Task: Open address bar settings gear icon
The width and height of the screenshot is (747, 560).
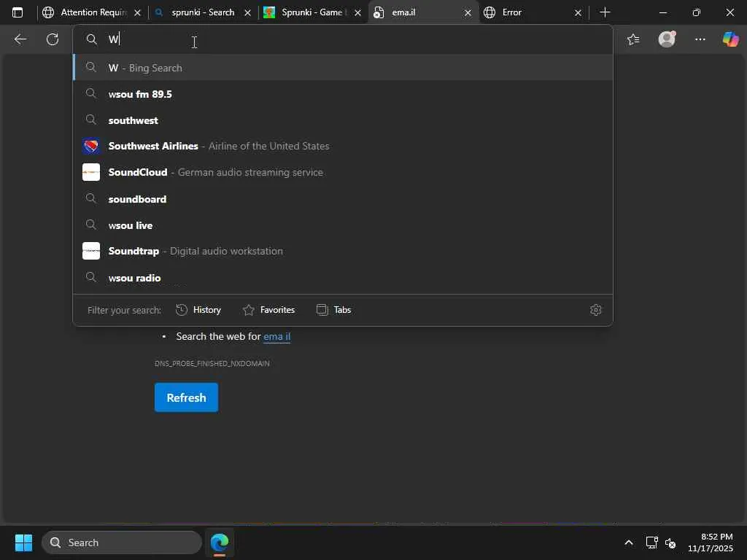Action: 595,310
